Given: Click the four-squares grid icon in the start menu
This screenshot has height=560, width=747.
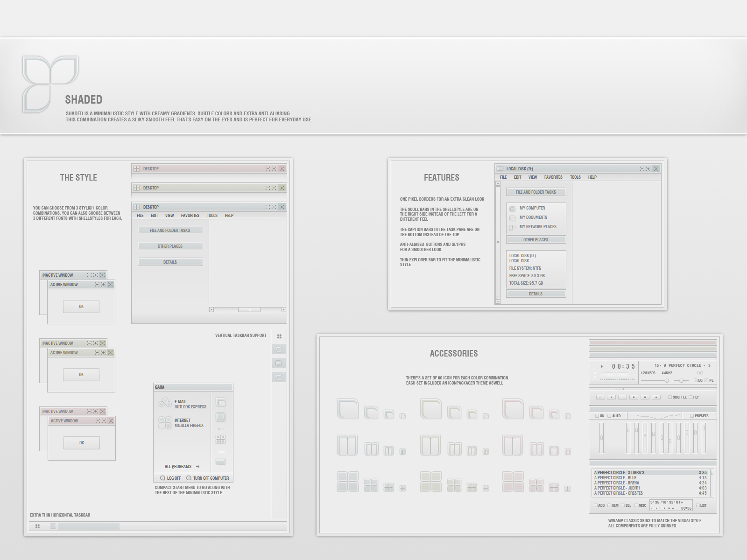Looking at the screenshot, I should pos(221,439).
